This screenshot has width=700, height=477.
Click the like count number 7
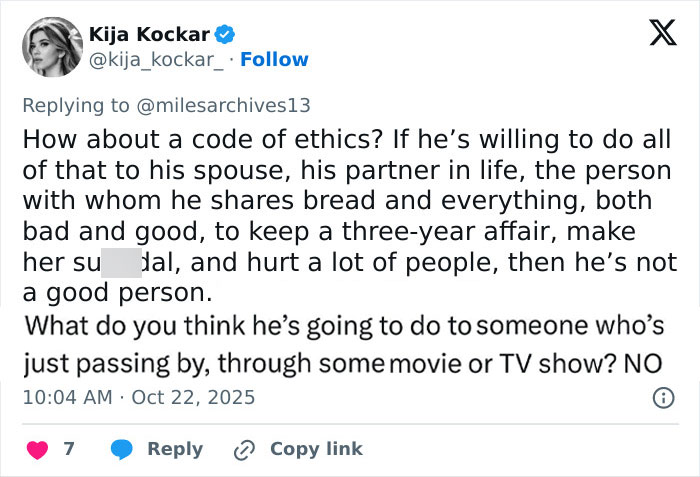[69, 449]
